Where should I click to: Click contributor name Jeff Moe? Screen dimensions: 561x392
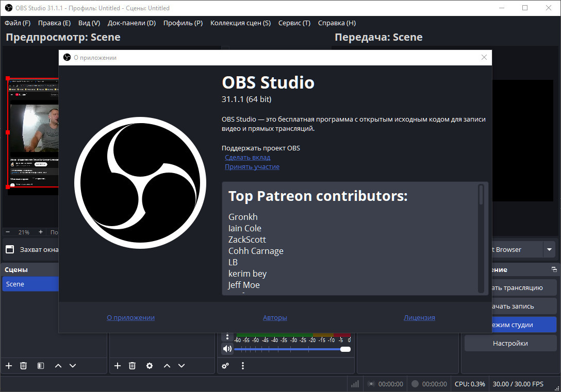pyautogui.click(x=244, y=285)
